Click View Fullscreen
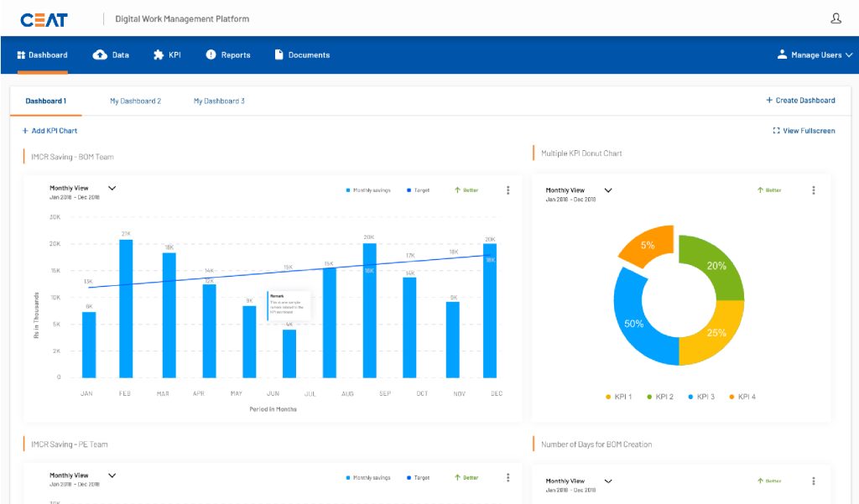The image size is (859, 504). point(804,130)
